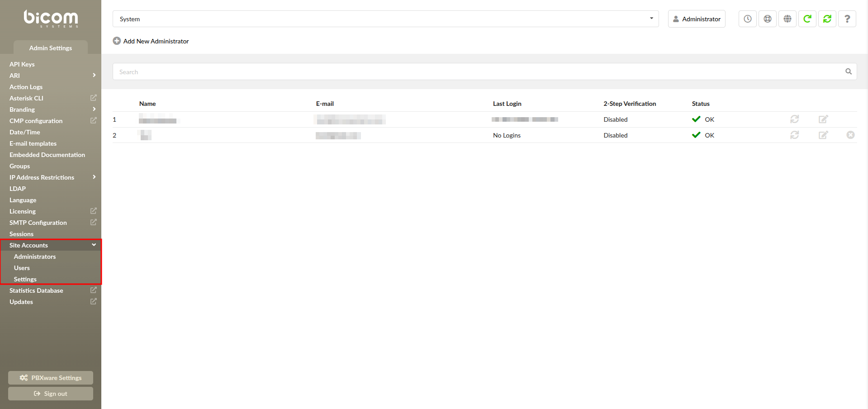Open Updates in the sidebar

click(21, 302)
